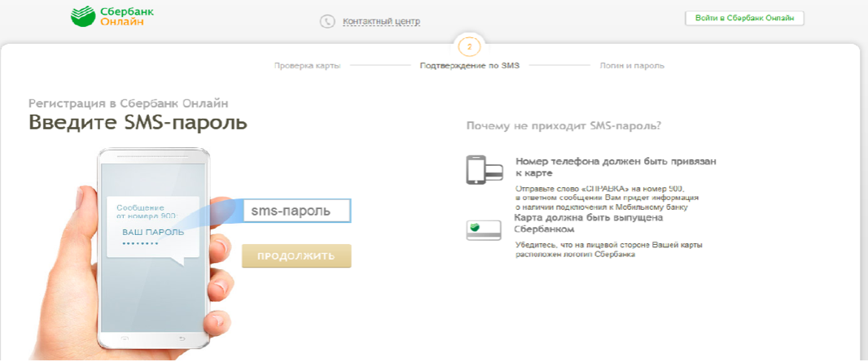Select the Подтверждение по SMS step
The image size is (868, 362).
pyautogui.click(x=470, y=66)
